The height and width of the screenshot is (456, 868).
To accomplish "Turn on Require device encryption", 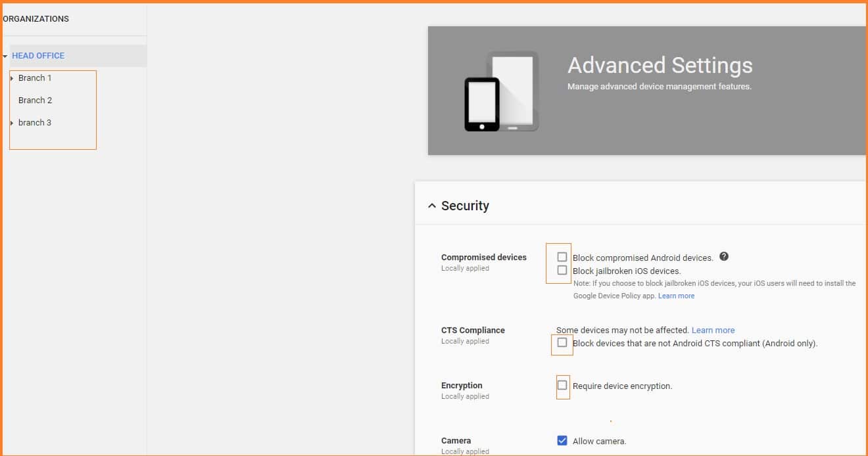I will tap(562, 385).
